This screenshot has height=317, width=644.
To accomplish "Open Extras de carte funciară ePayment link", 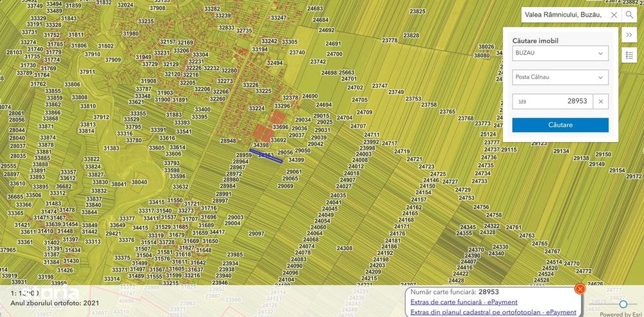I will coord(464,302).
